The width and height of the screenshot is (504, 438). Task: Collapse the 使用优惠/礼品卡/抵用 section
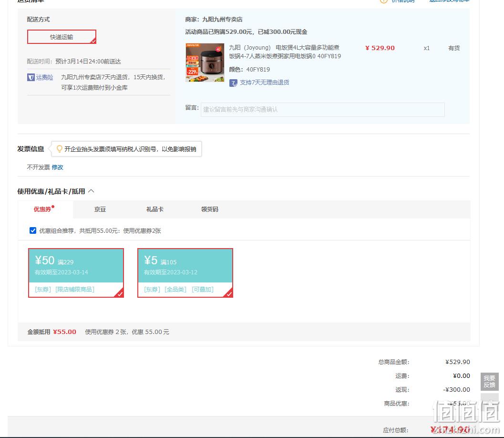[x=91, y=191]
